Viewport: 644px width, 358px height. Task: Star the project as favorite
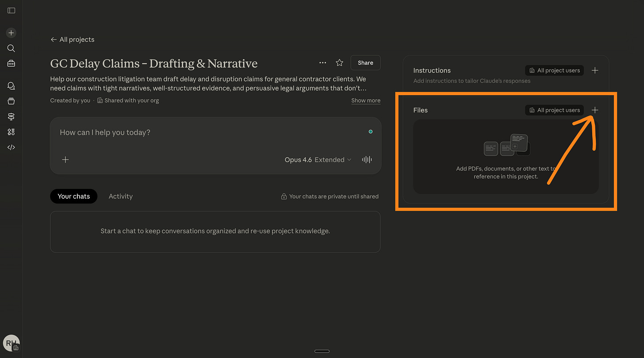point(340,63)
